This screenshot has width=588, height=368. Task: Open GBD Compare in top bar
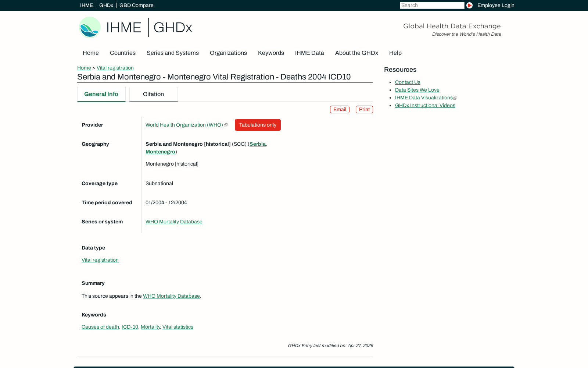(x=136, y=5)
